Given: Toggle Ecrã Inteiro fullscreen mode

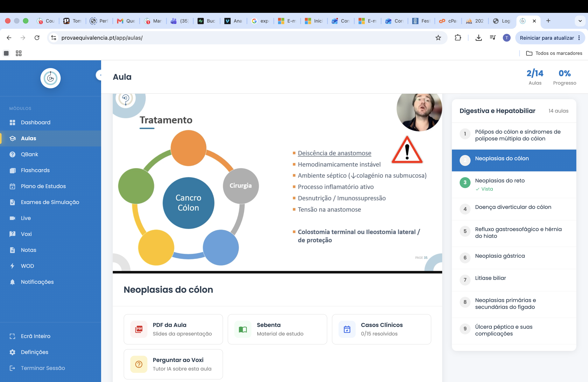Looking at the screenshot, I should 50,336.
